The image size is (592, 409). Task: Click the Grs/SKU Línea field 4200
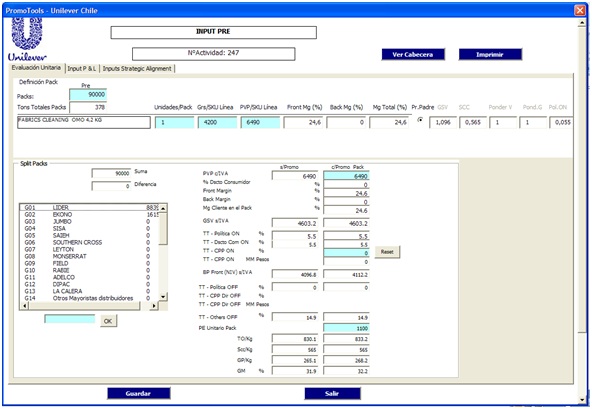click(x=217, y=122)
